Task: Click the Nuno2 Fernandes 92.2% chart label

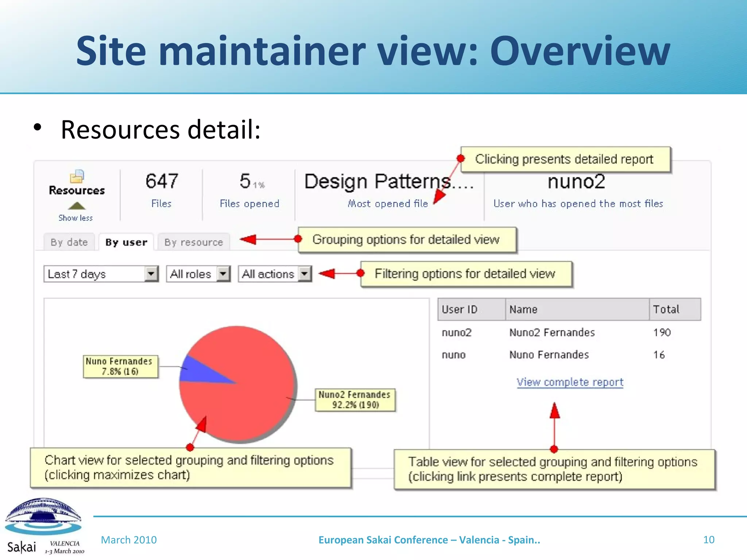Action: pyautogui.click(x=355, y=400)
